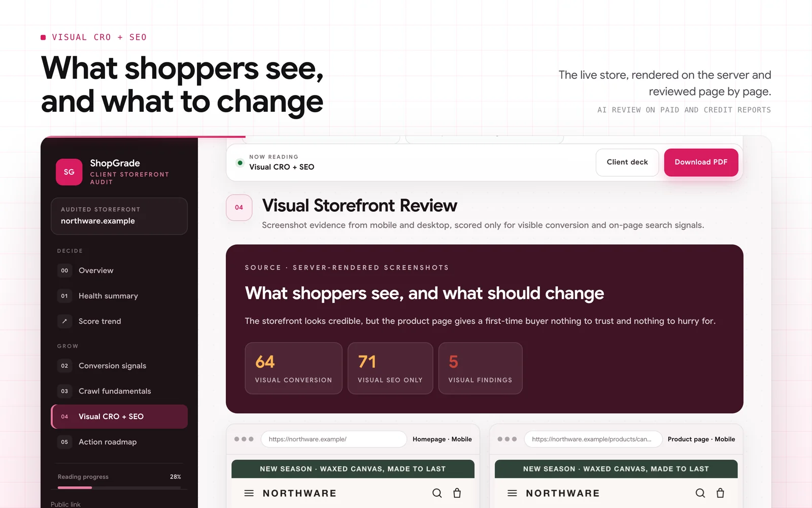Click the homepage URL field https://northware.example/
812x508 pixels.
(x=333, y=439)
